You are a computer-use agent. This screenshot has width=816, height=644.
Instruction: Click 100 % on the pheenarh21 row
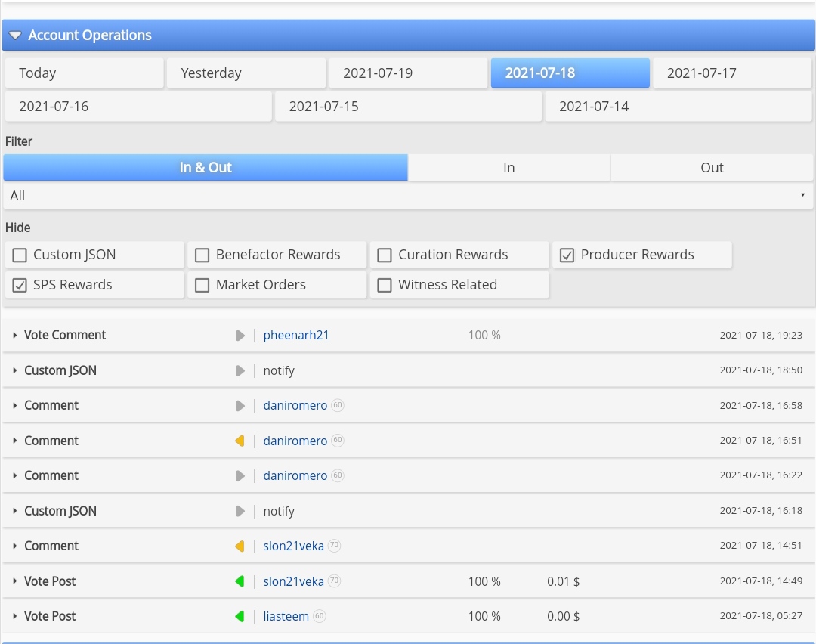484,336
